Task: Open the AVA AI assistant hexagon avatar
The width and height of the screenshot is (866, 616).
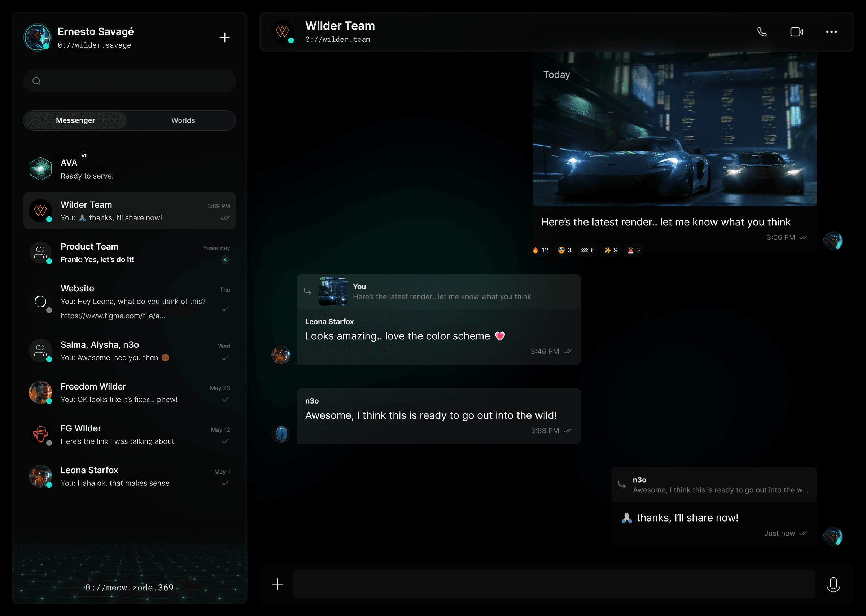Action: pyautogui.click(x=41, y=169)
